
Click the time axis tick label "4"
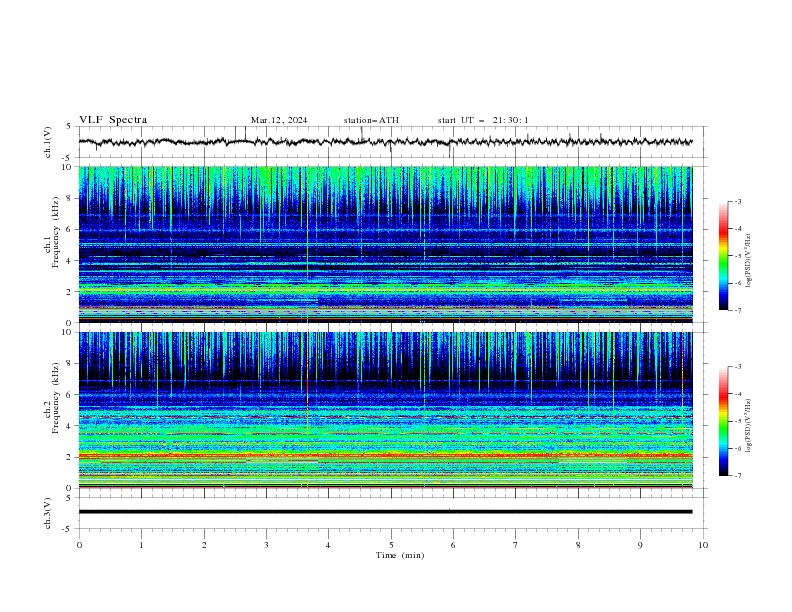tap(328, 545)
